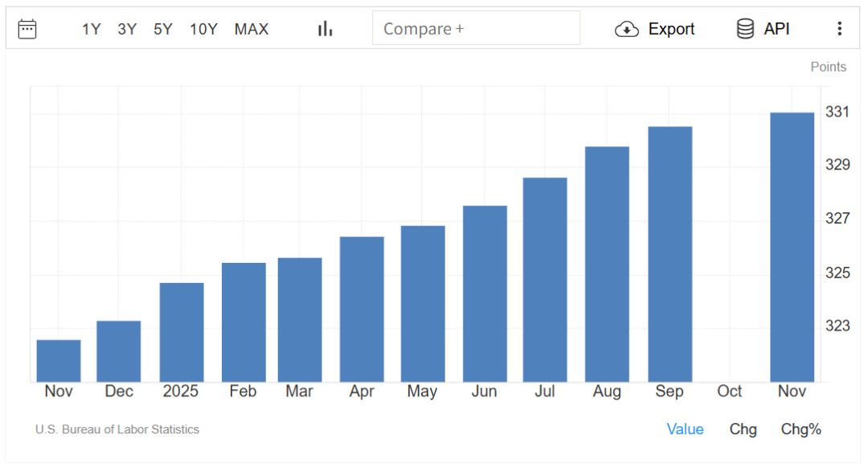Click the 331 axis value
The width and height of the screenshot is (868, 472).
[x=837, y=112]
